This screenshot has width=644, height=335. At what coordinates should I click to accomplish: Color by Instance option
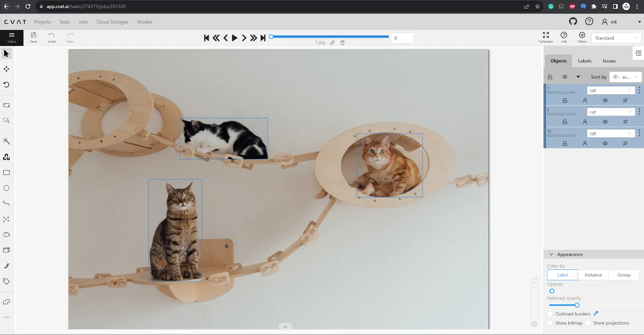pyautogui.click(x=593, y=275)
